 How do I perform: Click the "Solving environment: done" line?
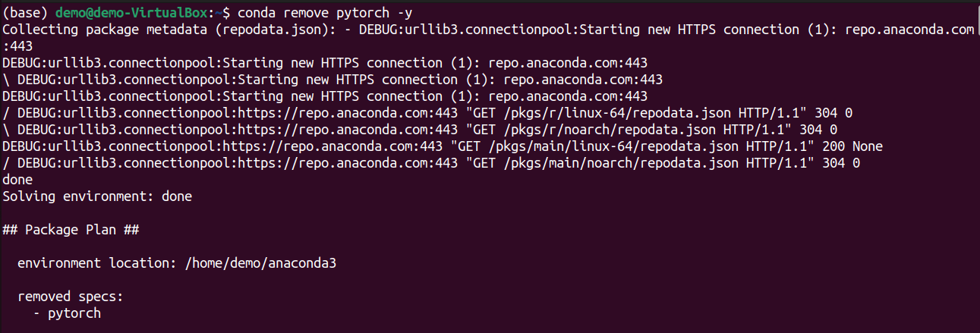97,196
